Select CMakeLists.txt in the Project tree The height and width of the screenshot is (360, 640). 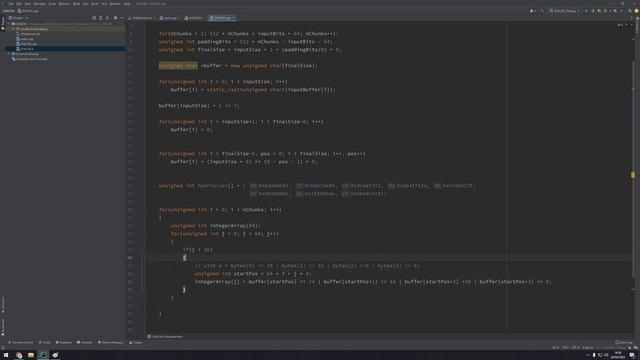28,34
